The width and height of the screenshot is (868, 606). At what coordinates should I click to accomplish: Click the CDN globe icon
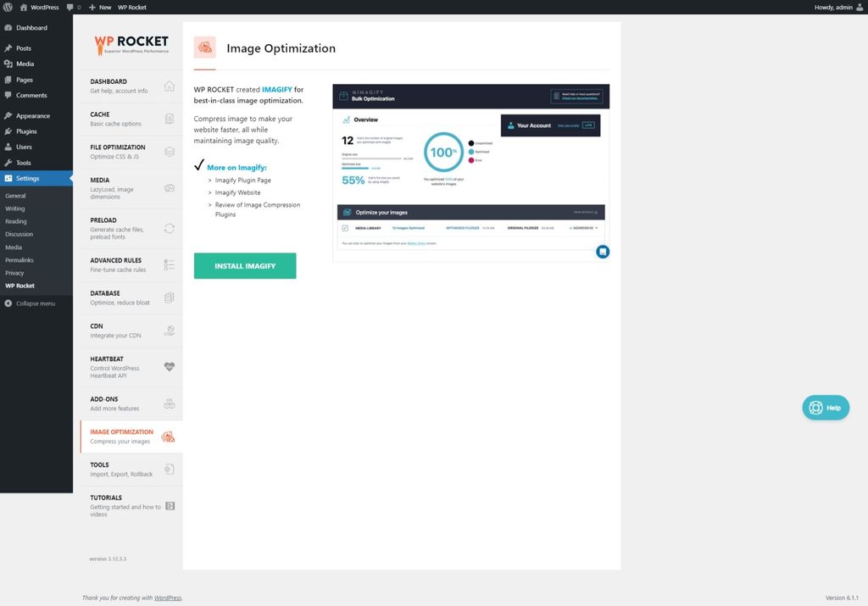[x=170, y=331]
